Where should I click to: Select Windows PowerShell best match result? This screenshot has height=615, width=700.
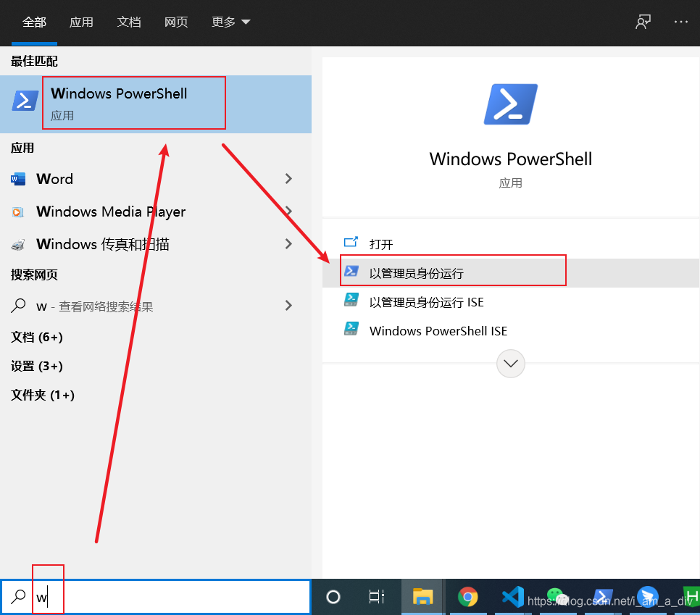tap(156, 104)
